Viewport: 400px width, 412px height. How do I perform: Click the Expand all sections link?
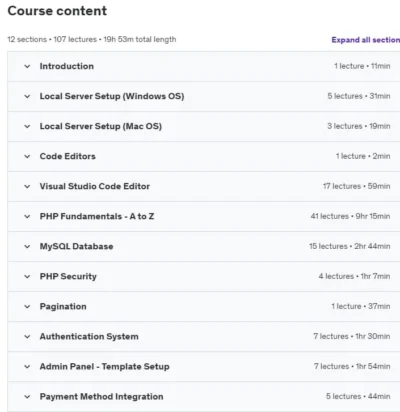point(366,40)
